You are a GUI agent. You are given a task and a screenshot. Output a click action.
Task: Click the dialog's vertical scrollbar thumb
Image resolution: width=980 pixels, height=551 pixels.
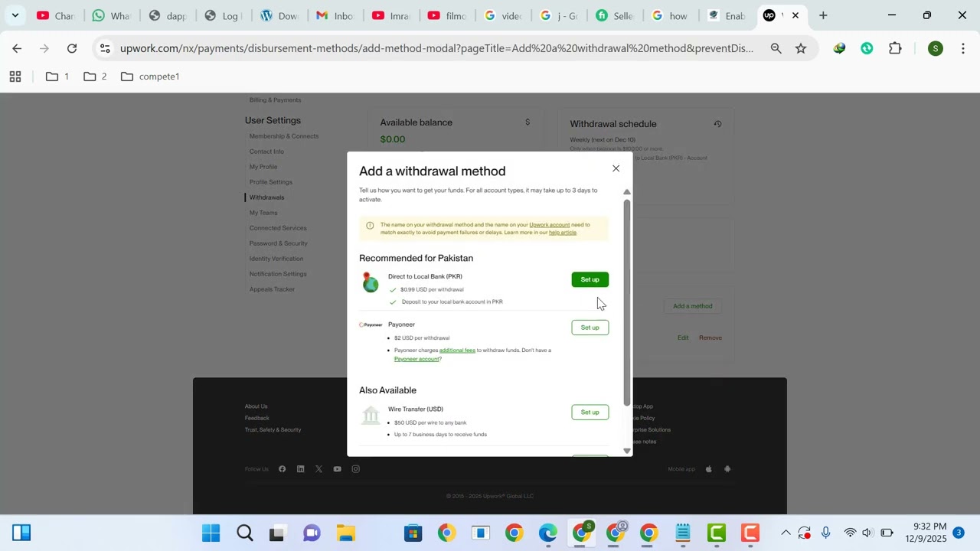[x=627, y=302]
